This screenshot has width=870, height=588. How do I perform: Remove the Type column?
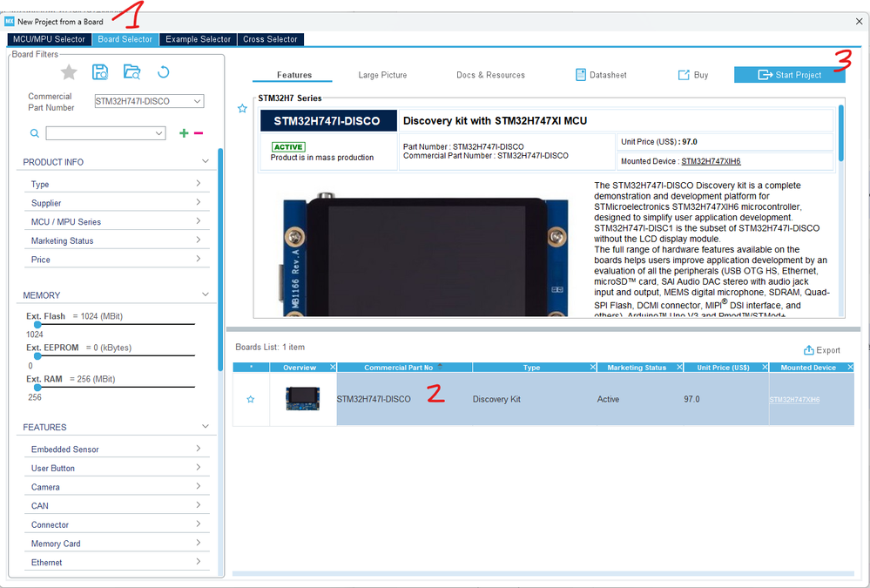[x=592, y=367]
